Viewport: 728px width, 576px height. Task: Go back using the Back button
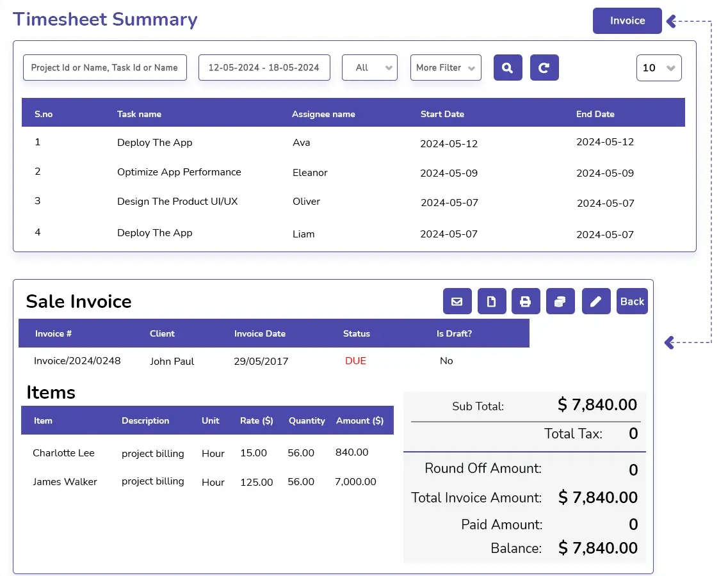pos(632,301)
